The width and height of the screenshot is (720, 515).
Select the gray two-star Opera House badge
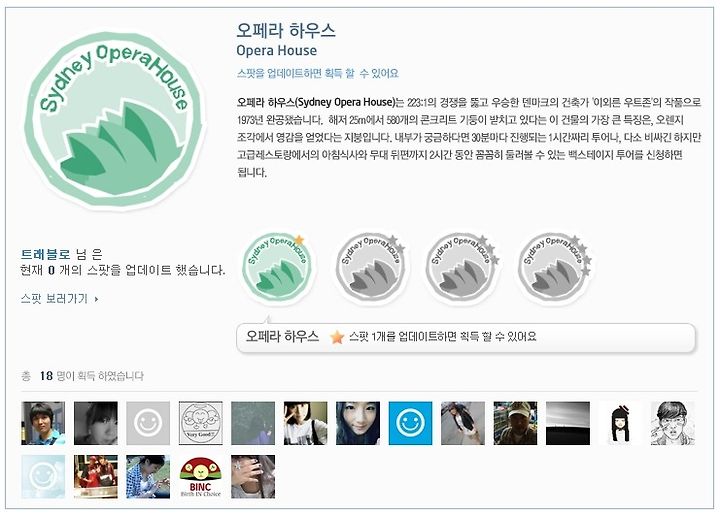[371, 267]
